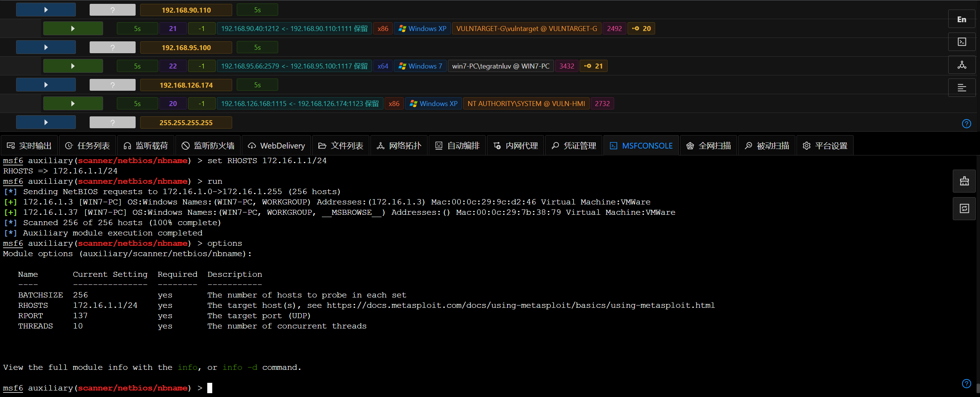Click the PID 2732 tag
The image size is (980, 397).
pos(602,104)
